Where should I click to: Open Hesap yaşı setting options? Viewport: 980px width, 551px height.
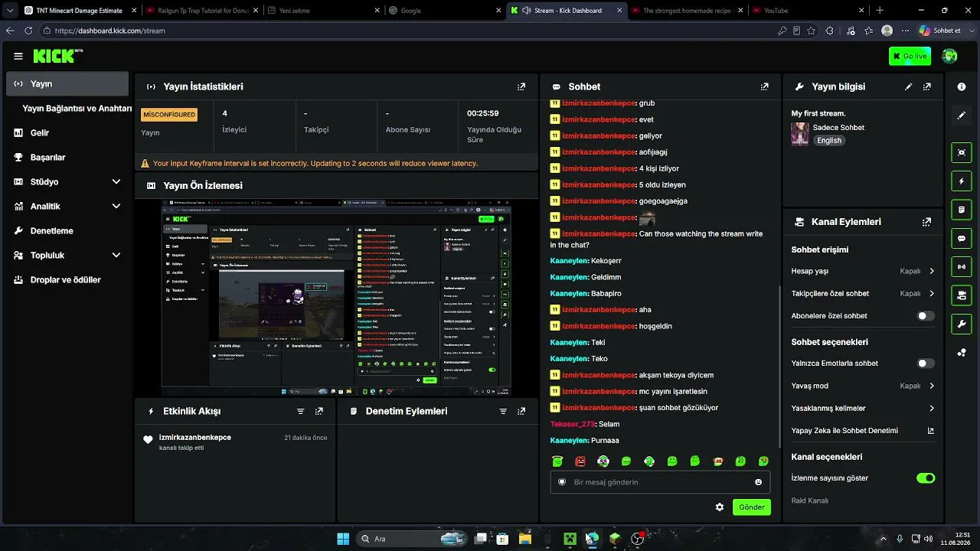863,271
